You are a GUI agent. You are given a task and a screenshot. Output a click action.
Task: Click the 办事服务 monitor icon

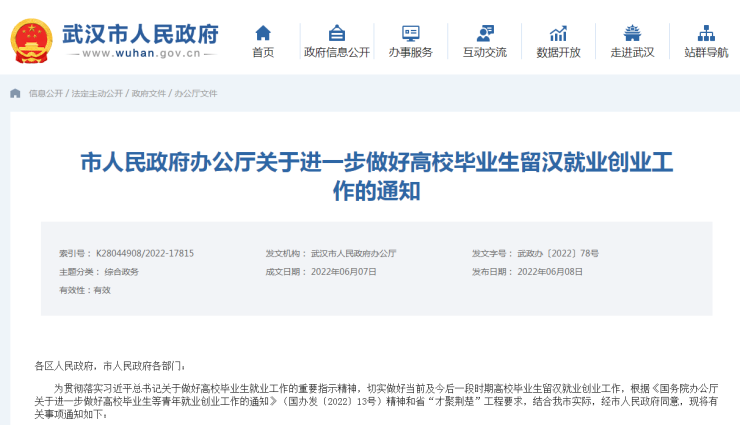pyautogui.click(x=410, y=32)
